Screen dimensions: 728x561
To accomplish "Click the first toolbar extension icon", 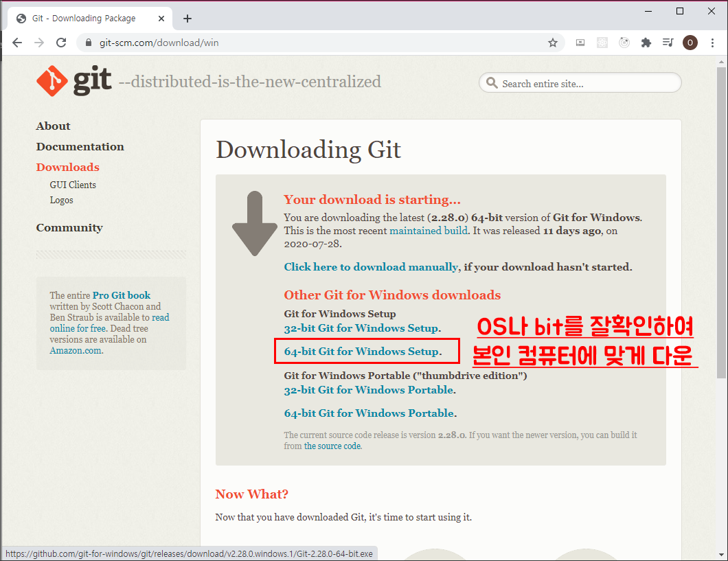I will pos(580,43).
